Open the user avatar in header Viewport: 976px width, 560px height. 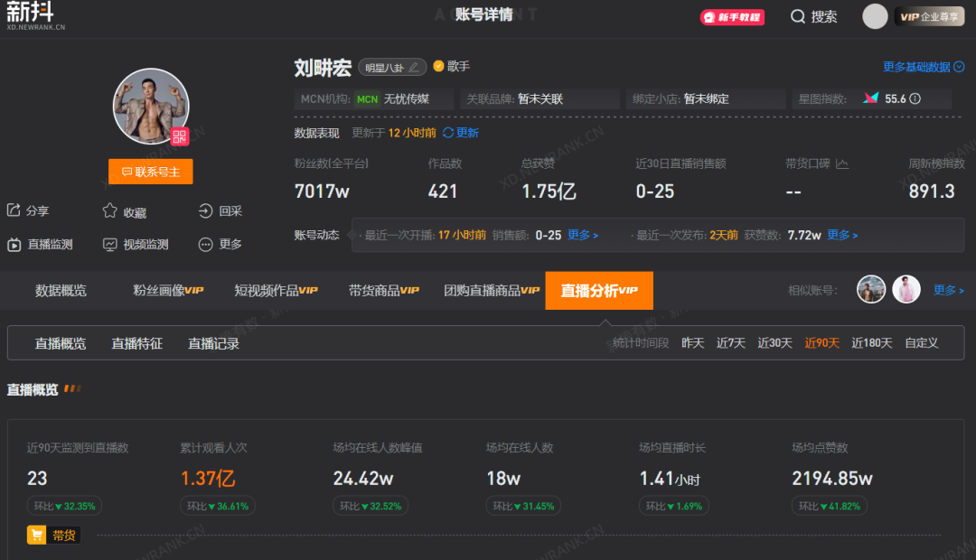(875, 17)
